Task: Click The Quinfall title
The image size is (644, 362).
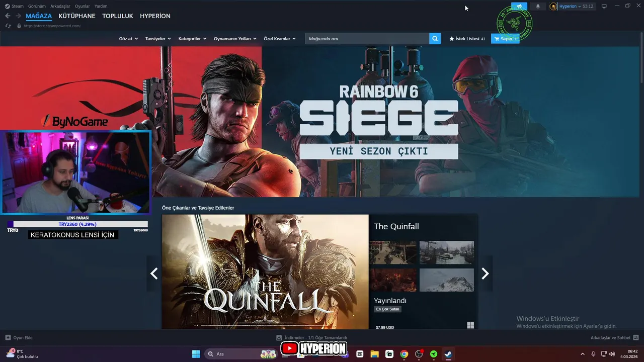Action: coord(396,226)
